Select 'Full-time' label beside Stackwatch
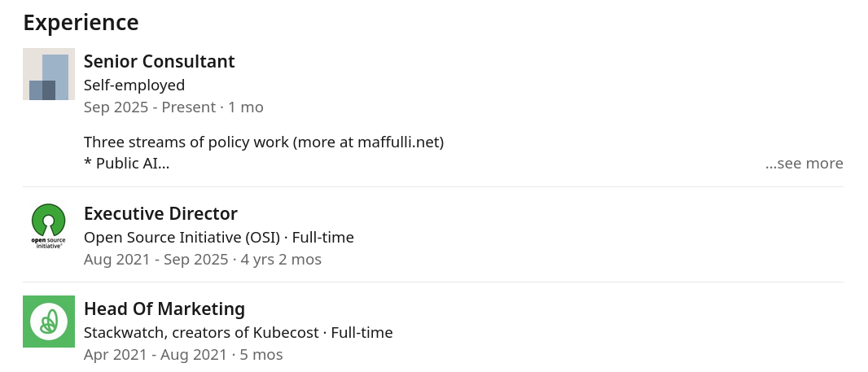This screenshot has width=868, height=372. point(362,333)
